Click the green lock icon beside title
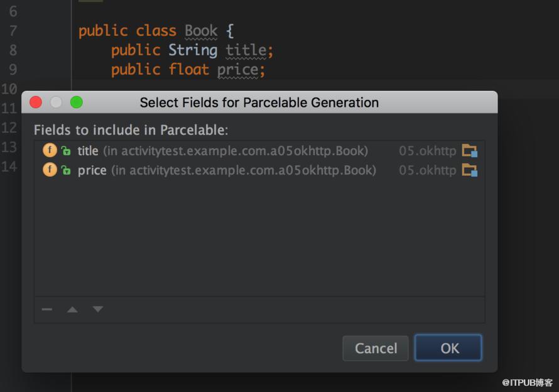Viewport: 559px width, 392px height. (x=65, y=151)
